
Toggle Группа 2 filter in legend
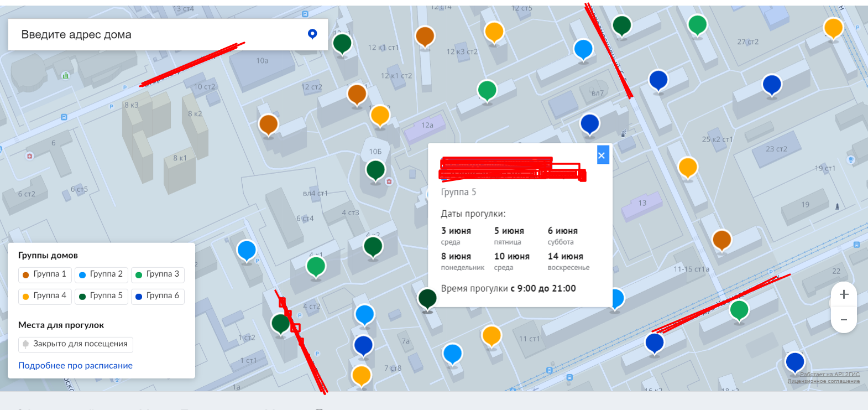[x=101, y=274]
